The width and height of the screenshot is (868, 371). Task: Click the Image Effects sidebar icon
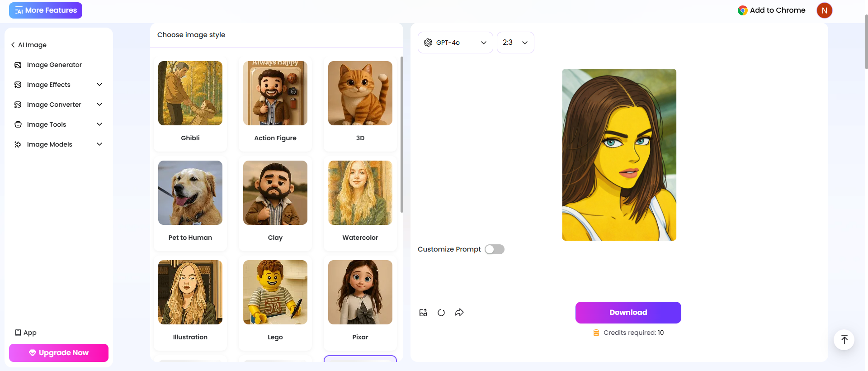(18, 85)
